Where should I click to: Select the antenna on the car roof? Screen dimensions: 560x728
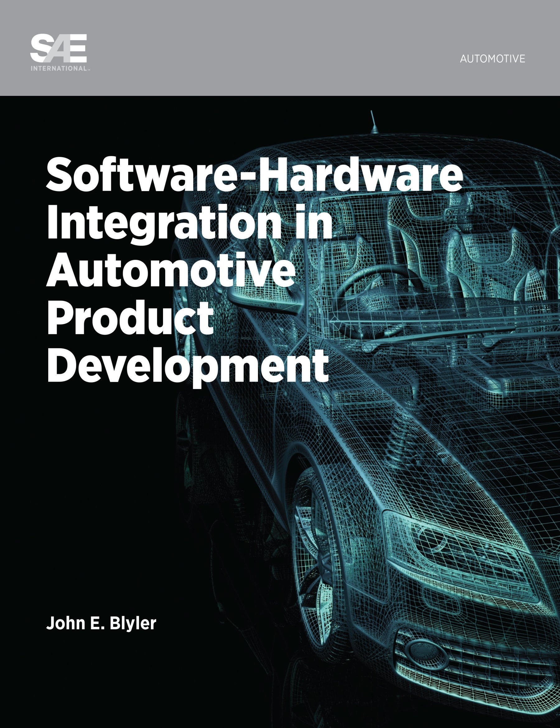pos(373,123)
